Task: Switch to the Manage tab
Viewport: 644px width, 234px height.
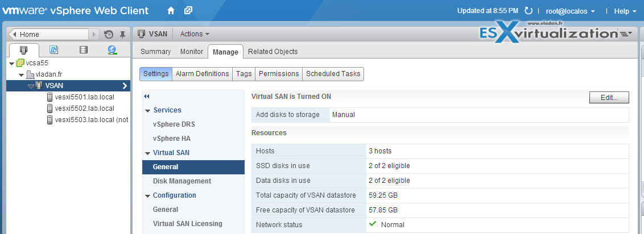Action: 225,52
